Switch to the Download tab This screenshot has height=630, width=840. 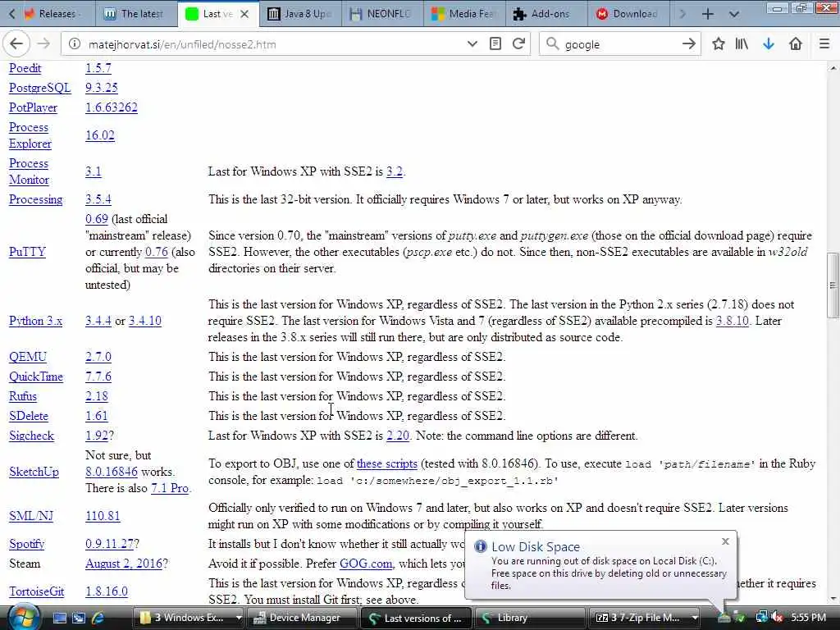click(628, 14)
